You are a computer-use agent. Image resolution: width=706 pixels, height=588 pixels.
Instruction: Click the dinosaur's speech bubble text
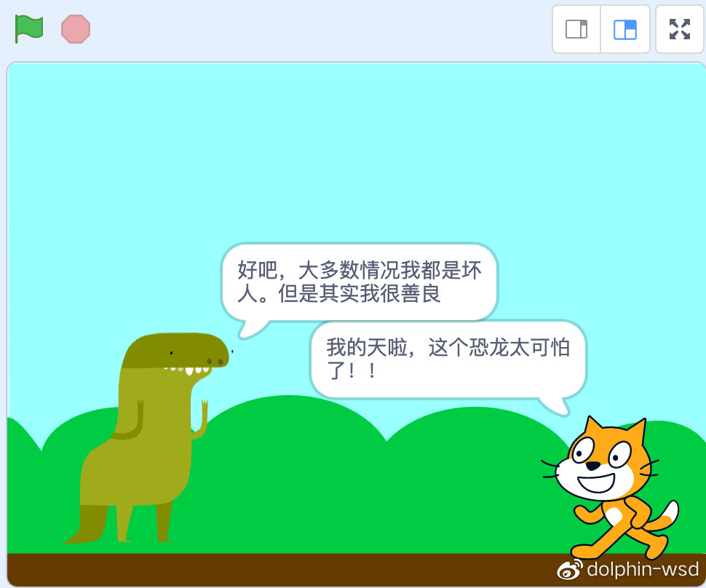360,282
